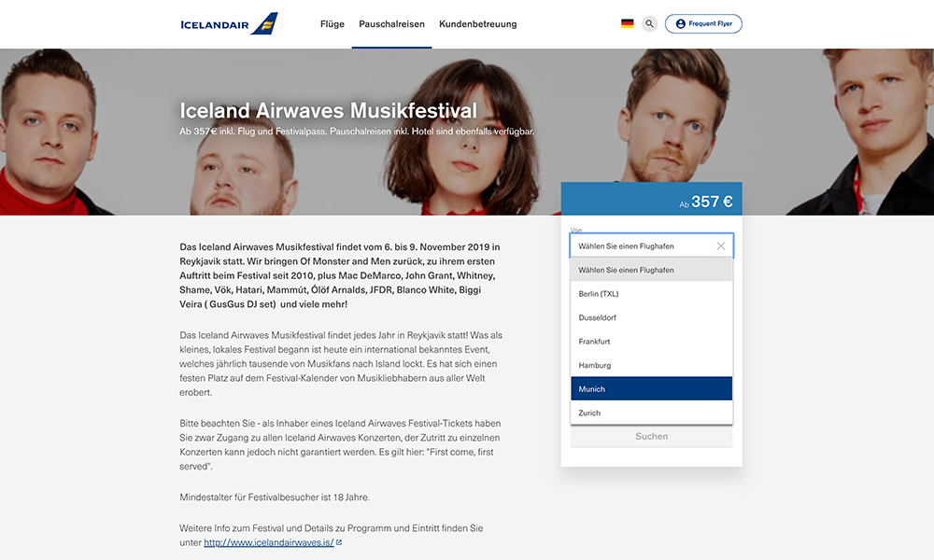The image size is (934, 560).
Task: Clear airport field with X icon
Action: click(x=721, y=245)
